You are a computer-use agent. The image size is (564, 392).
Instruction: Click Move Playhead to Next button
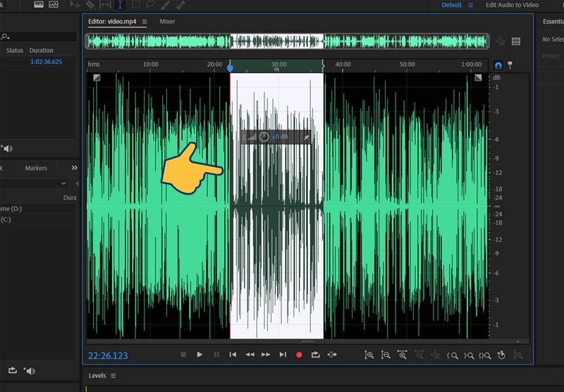(x=283, y=355)
